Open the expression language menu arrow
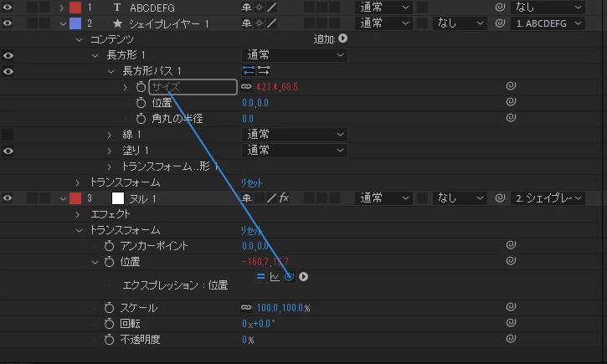This screenshot has width=607, height=364. click(x=303, y=277)
